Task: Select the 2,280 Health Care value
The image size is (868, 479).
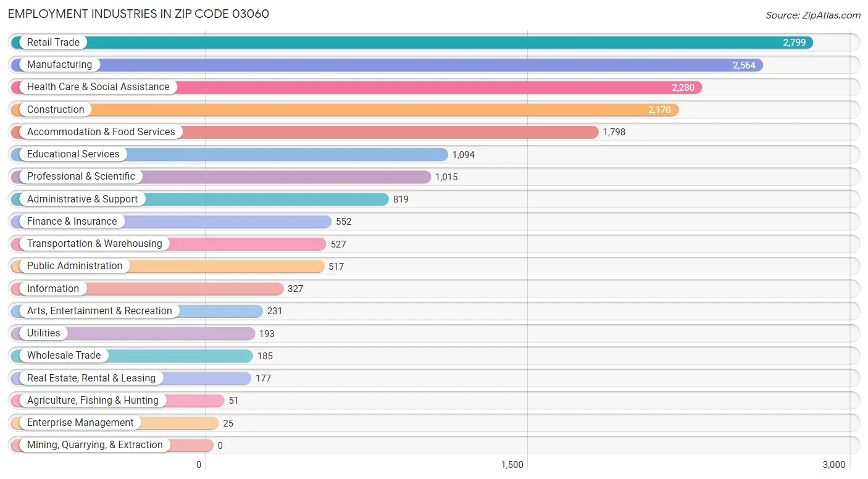Action: (683, 88)
